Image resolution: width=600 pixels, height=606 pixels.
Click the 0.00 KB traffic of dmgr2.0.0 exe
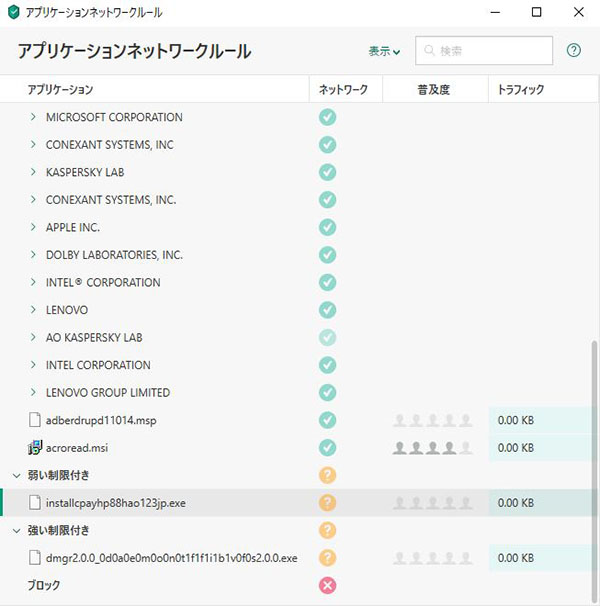(x=516, y=558)
